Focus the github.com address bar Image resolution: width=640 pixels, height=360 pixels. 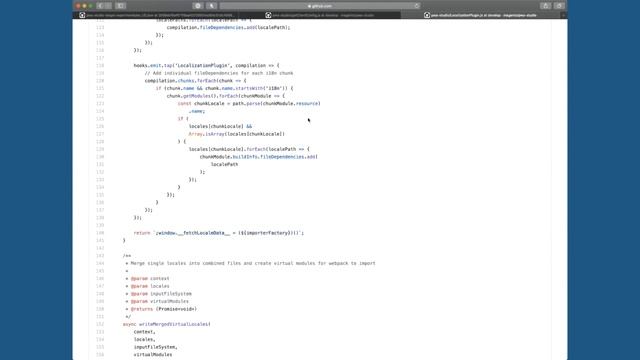(320, 6)
